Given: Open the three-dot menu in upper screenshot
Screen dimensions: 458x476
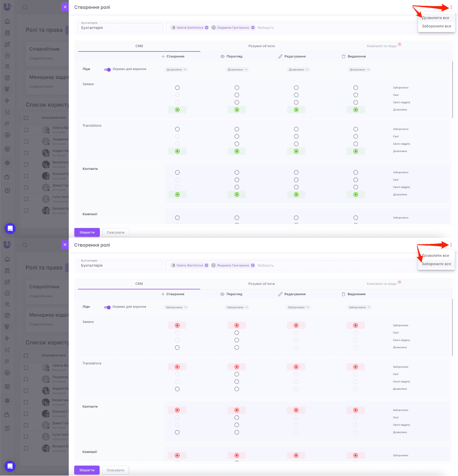Looking at the screenshot, I should pos(451,7).
